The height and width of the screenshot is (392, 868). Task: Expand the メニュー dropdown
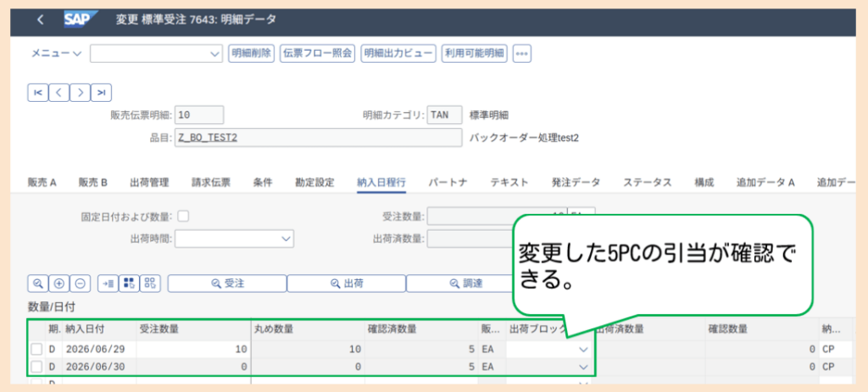click(56, 53)
